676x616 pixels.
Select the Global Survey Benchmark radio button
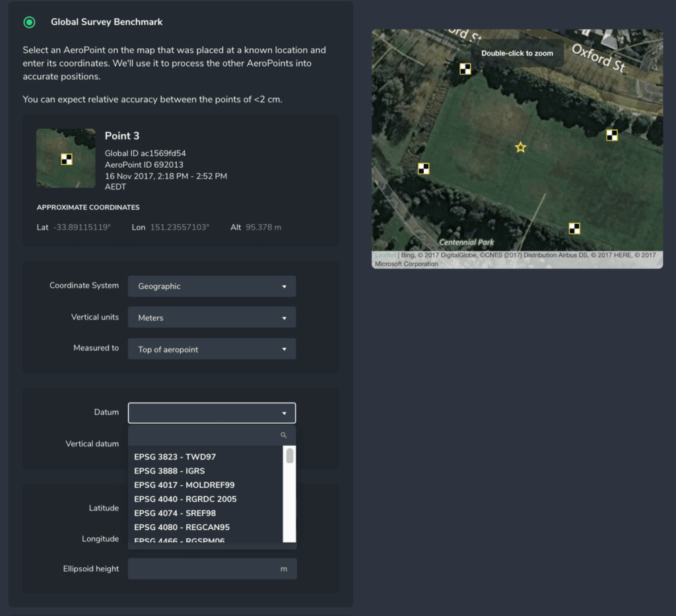click(29, 22)
